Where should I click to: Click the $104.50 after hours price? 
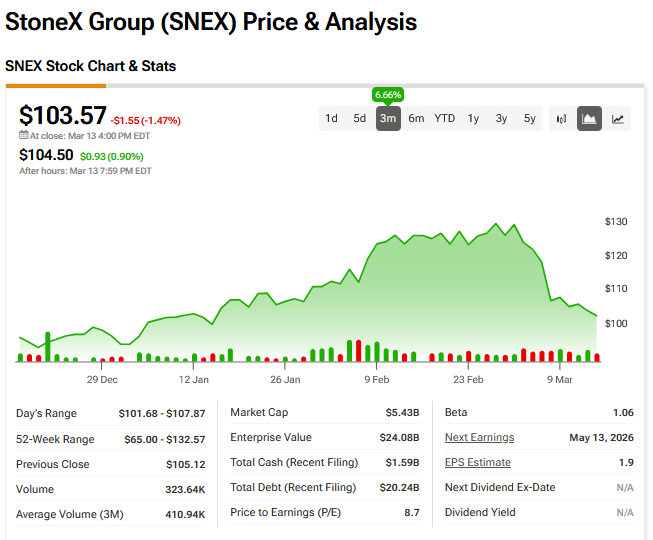click(x=46, y=155)
